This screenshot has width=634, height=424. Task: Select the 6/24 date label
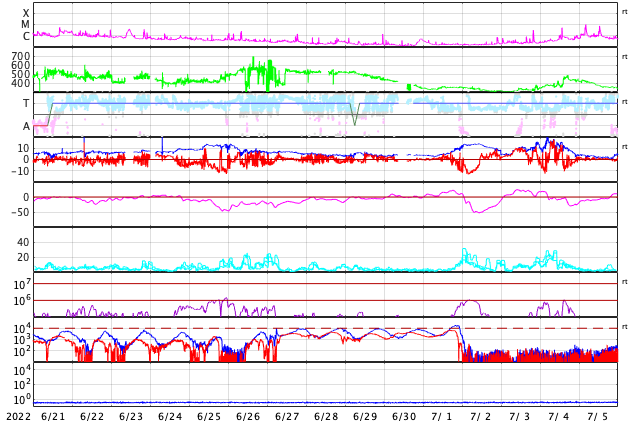pyautogui.click(x=170, y=416)
